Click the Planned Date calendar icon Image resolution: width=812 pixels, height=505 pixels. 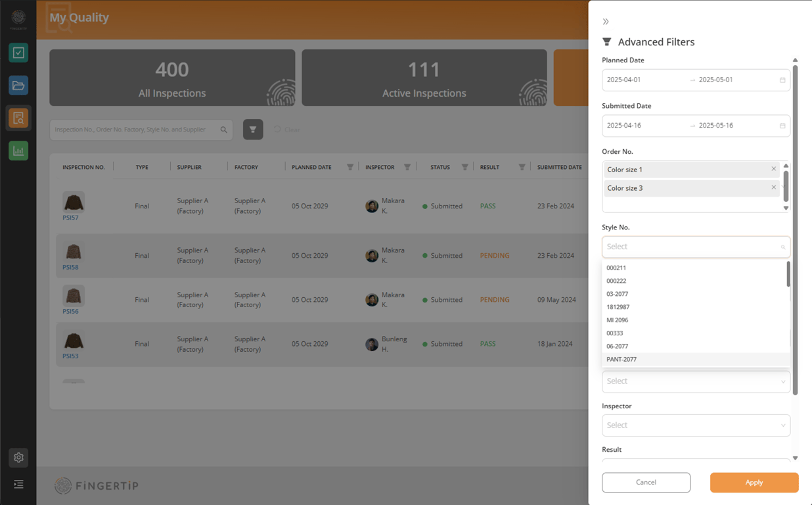point(782,80)
